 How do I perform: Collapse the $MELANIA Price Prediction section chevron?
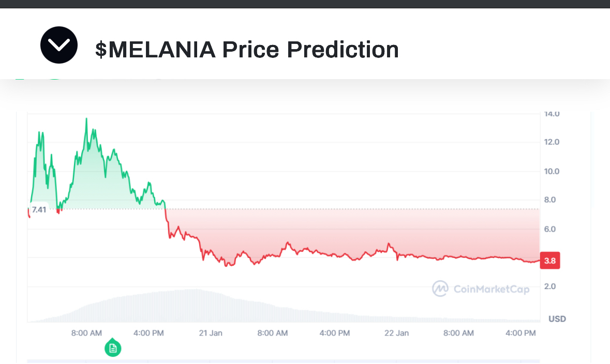click(59, 45)
